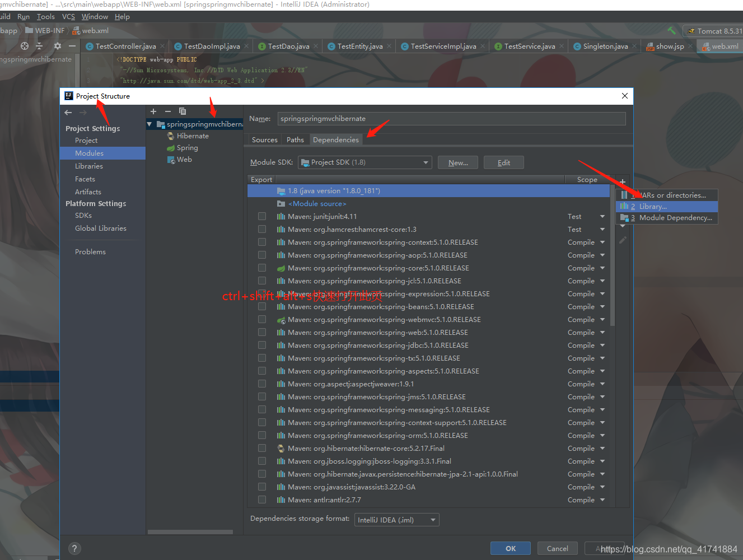Toggle export checkbox for spring-context:5.1.0.RELEASE
The width and height of the screenshot is (743, 560).
pyautogui.click(x=262, y=242)
